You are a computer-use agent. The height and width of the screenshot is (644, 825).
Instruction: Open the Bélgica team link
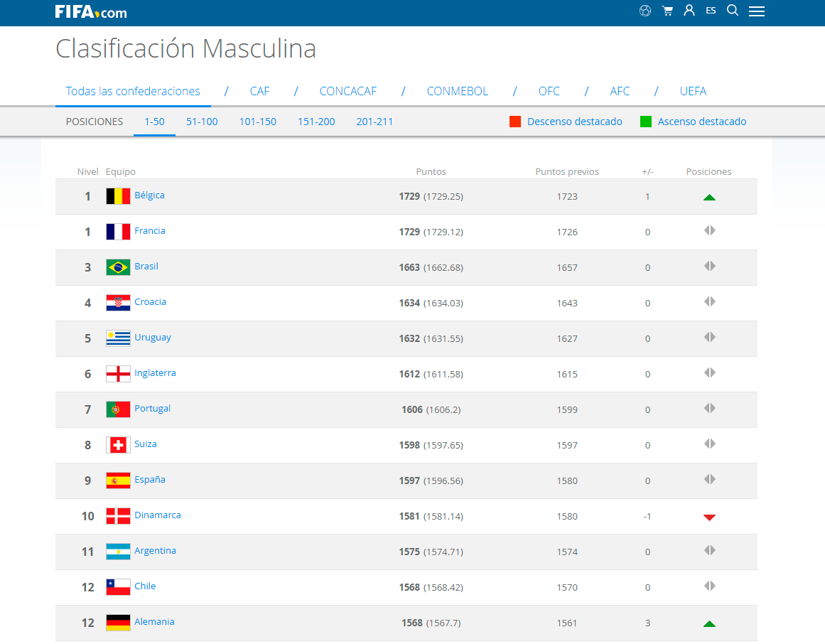pyautogui.click(x=149, y=195)
